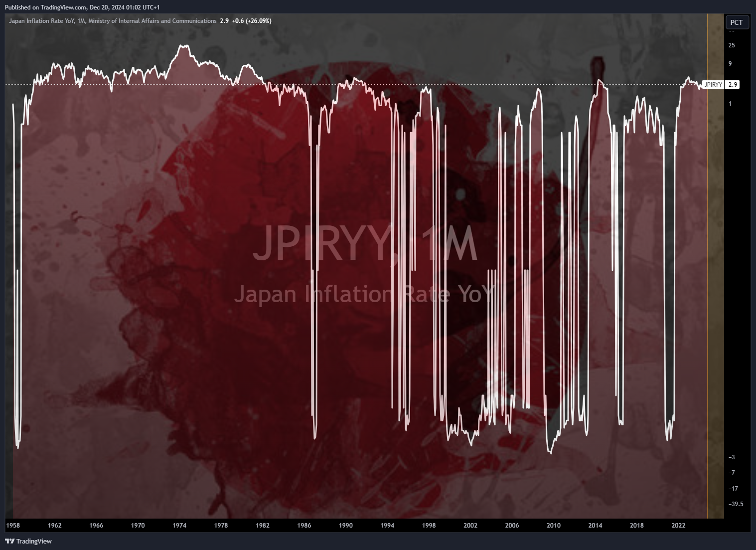Open the TradingView logo link
The image size is (756, 550).
click(28, 541)
